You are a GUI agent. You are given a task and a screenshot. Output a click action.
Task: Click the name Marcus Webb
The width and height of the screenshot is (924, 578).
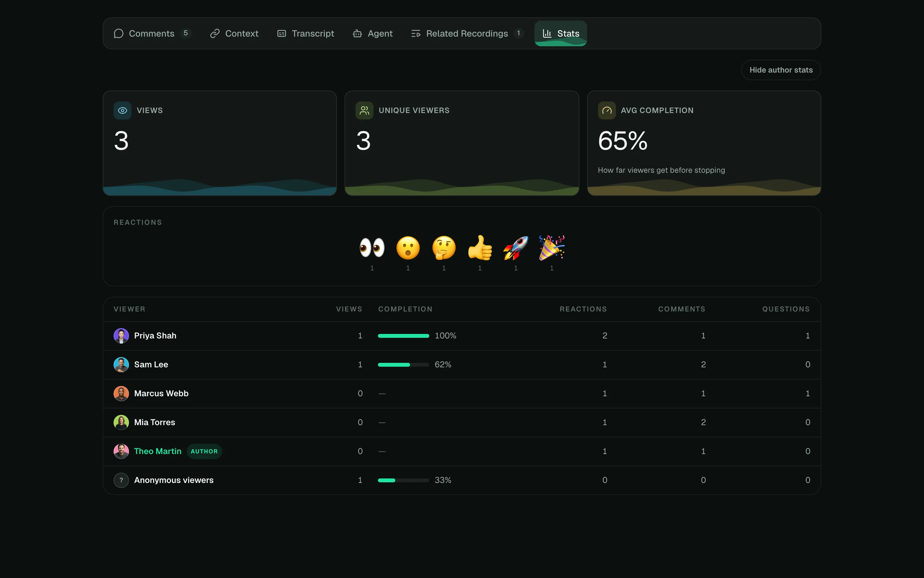pyautogui.click(x=161, y=393)
